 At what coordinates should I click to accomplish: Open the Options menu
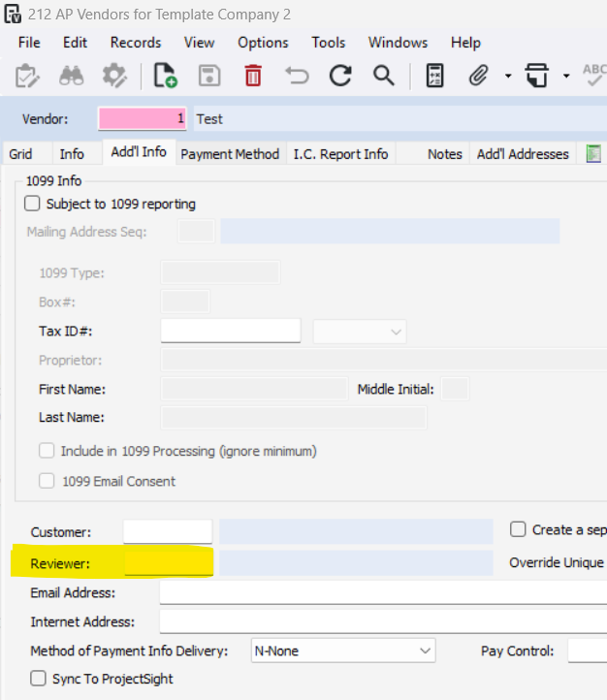[x=263, y=43]
